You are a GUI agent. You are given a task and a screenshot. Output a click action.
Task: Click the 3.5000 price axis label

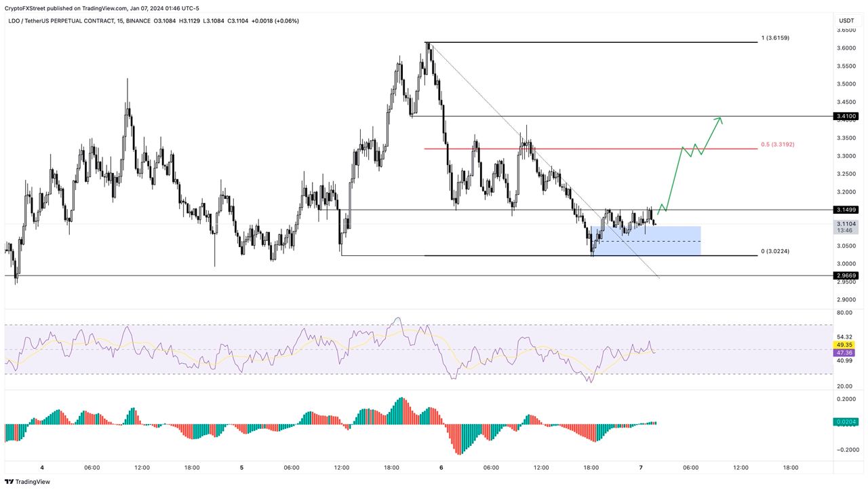(846, 84)
